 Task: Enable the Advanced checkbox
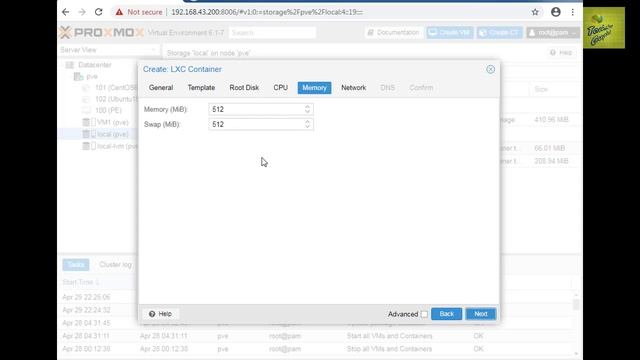tap(424, 314)
